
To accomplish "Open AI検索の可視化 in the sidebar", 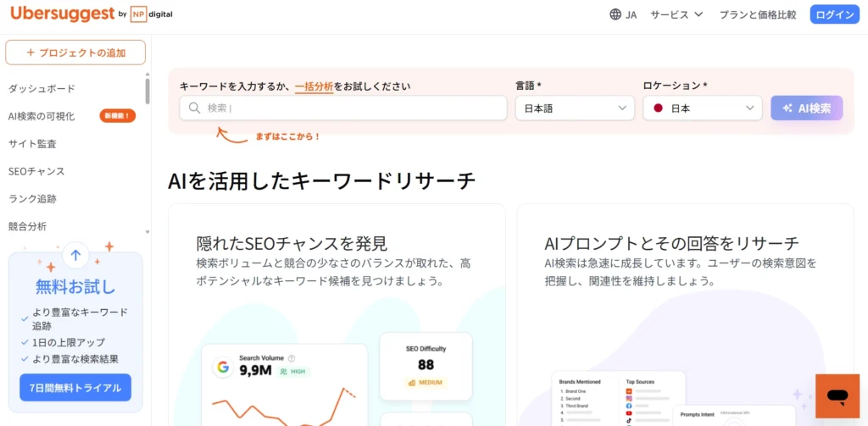I will pos(42,116).
